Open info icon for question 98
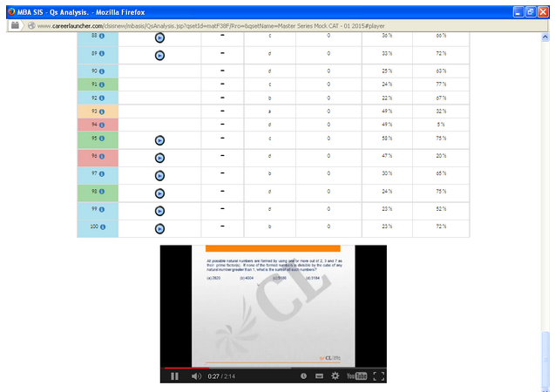The width and height of the screenshot is (555, 392). pos(102,192)
